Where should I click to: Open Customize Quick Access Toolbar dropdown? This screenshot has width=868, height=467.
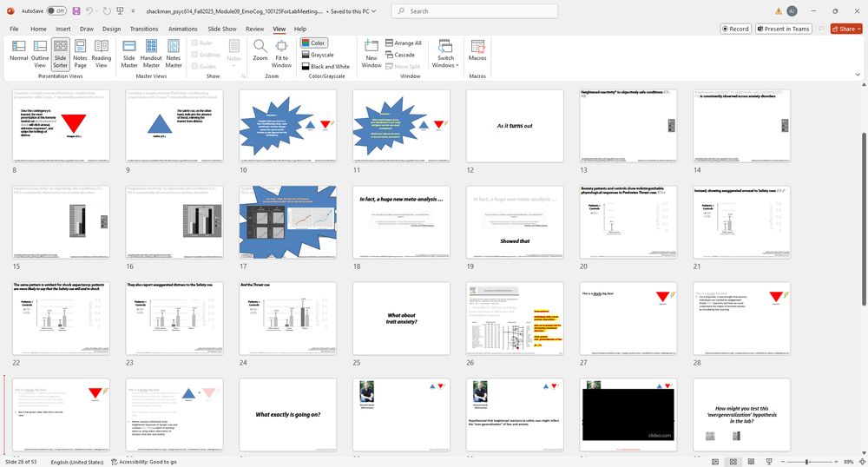pos(134,11)
